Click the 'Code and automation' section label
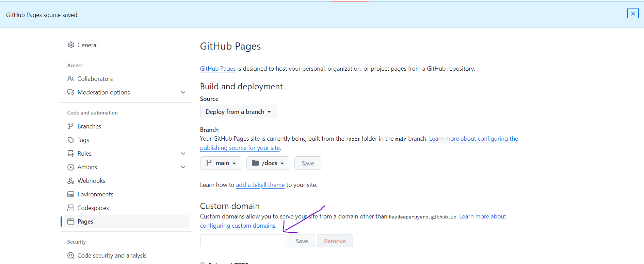Viewport: 644px width, 264px height. tap(92, 113)
